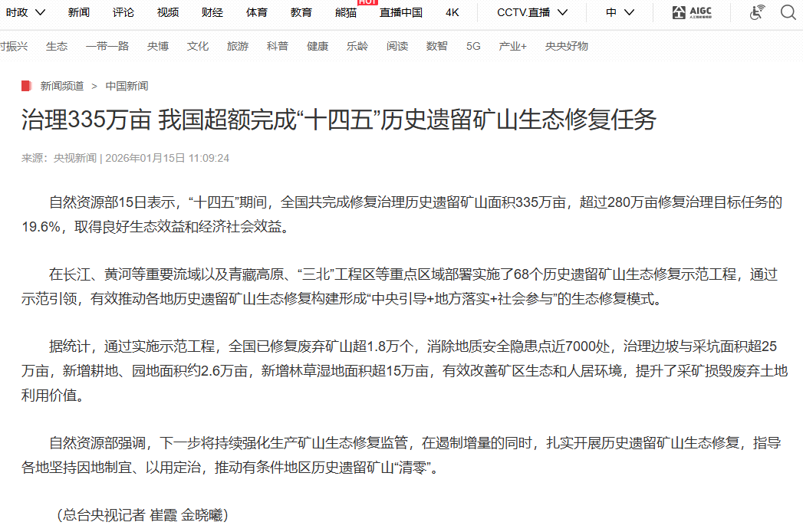Select the 央博 sub-navigation link
The image size is (803, 532).
point(158,46)
